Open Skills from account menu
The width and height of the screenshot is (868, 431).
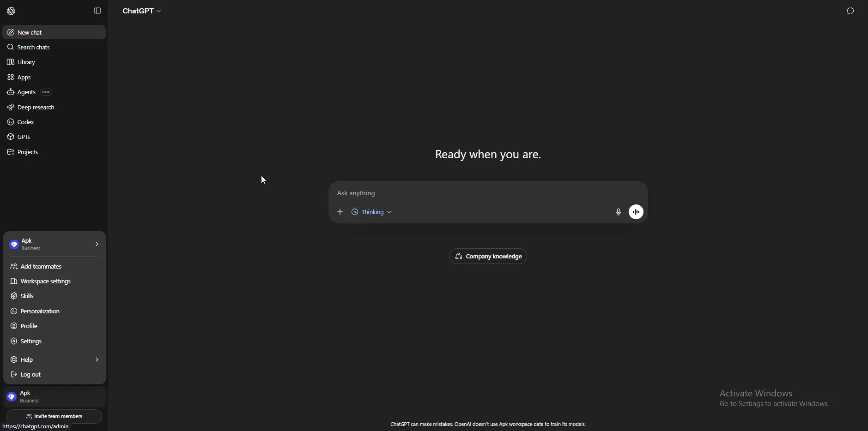pyautogui.click(x=55, y=296)
